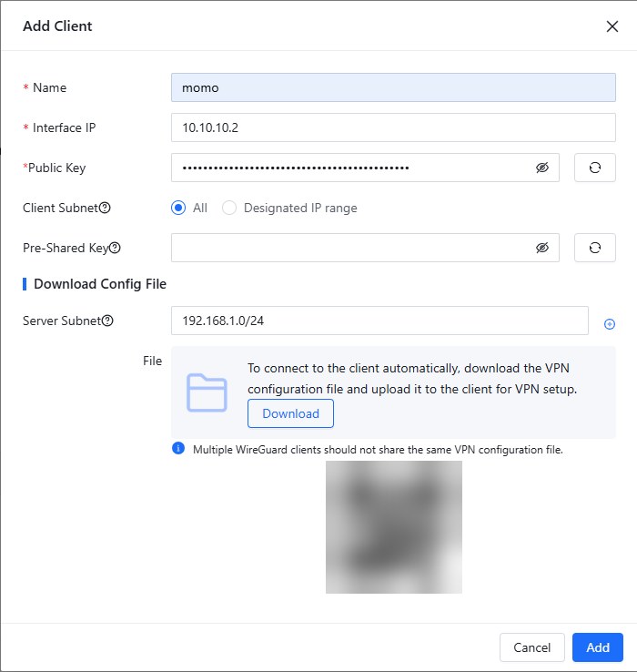Click the blurred QR code image

[394, 527]
